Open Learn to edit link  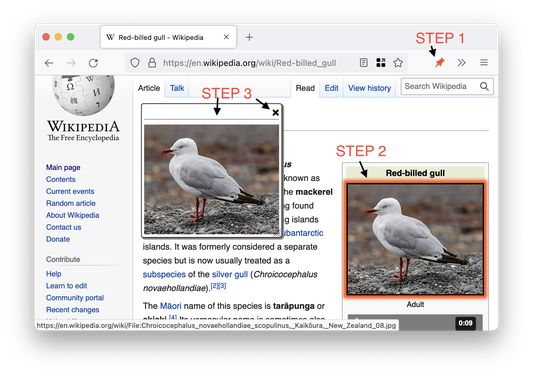coord(67,286)
